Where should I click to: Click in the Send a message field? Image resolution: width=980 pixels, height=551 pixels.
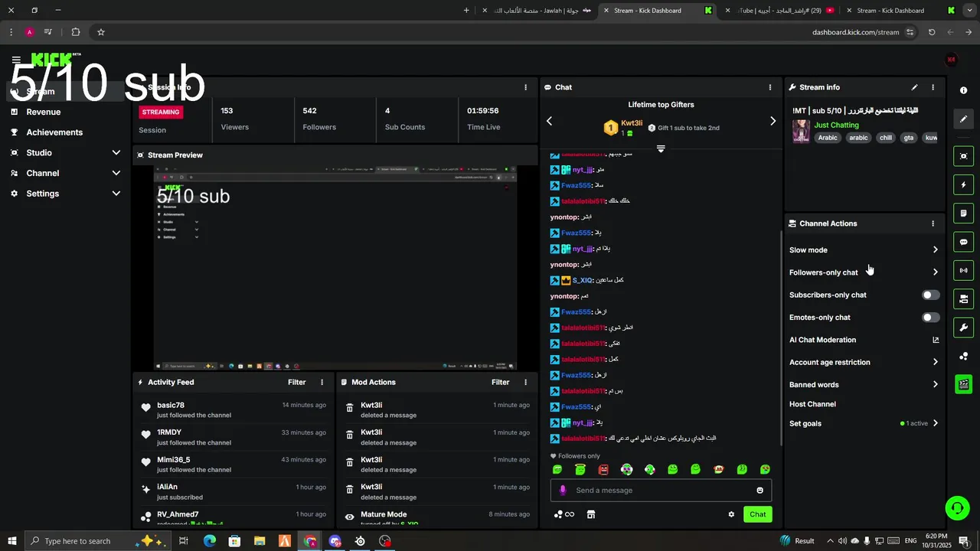tap(662, 491)
